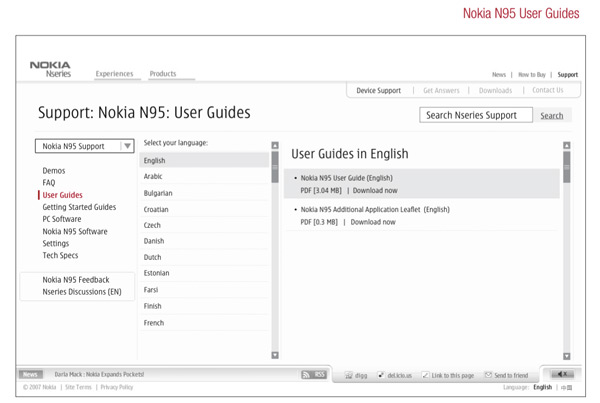The image size is (600, 403).
Task: Select Farsi in the language list
Action: coord(204,290)
